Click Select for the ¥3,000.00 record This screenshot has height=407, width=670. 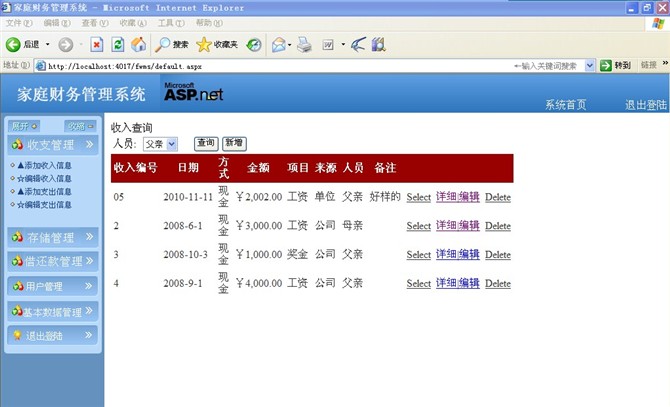click(418, 226)
